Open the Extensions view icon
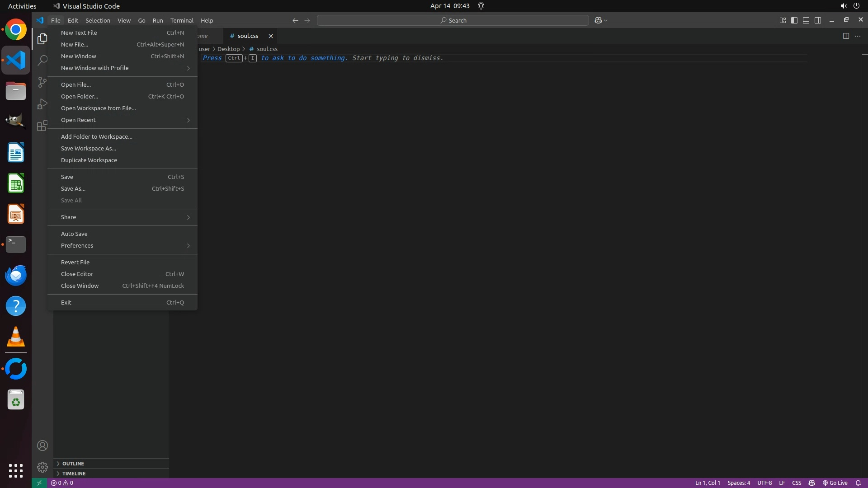Viewport: 868px width, 488px height. pyautogui.click(x=42, y=126)
